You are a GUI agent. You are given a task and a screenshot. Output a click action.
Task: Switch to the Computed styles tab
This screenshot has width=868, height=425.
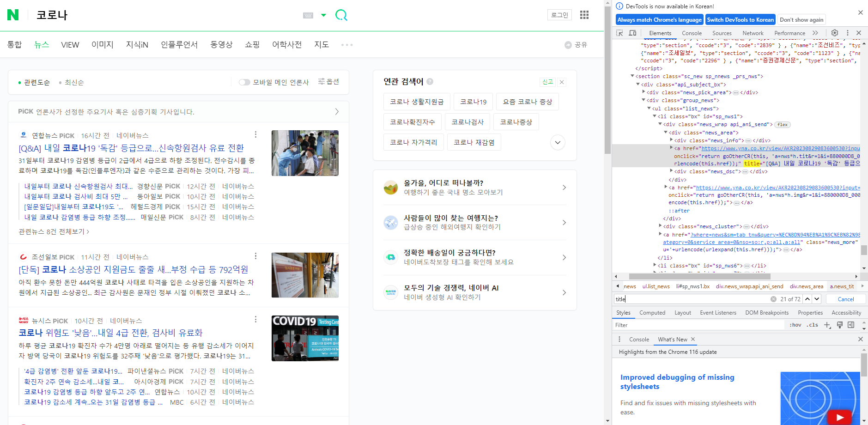[652, 313]
